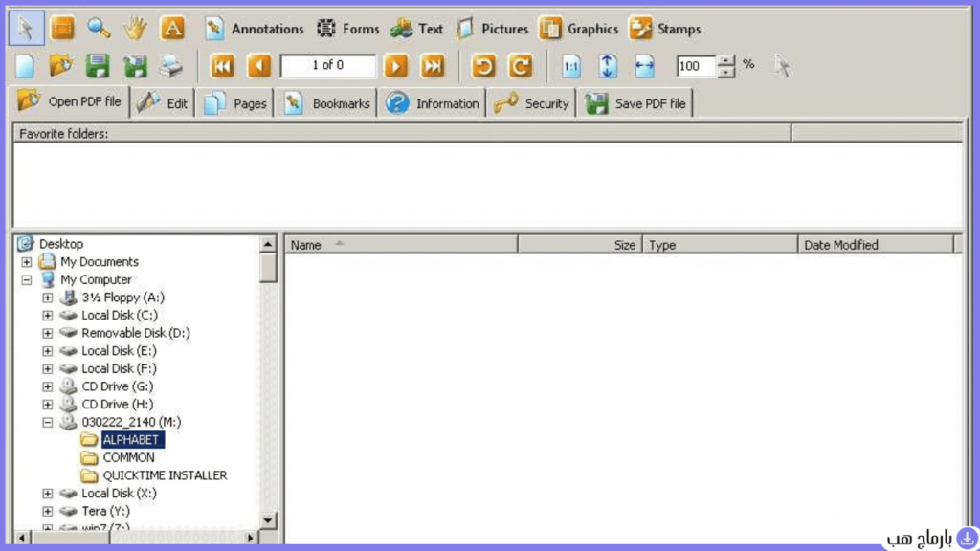Go to the last page
Screen dimensions: 980x551
coord(433,66)
